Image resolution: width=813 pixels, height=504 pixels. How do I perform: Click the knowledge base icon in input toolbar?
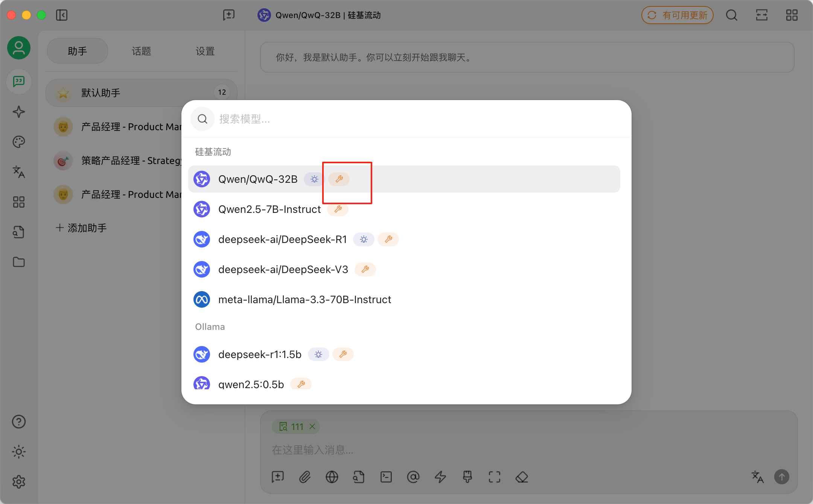pos(359,477)
